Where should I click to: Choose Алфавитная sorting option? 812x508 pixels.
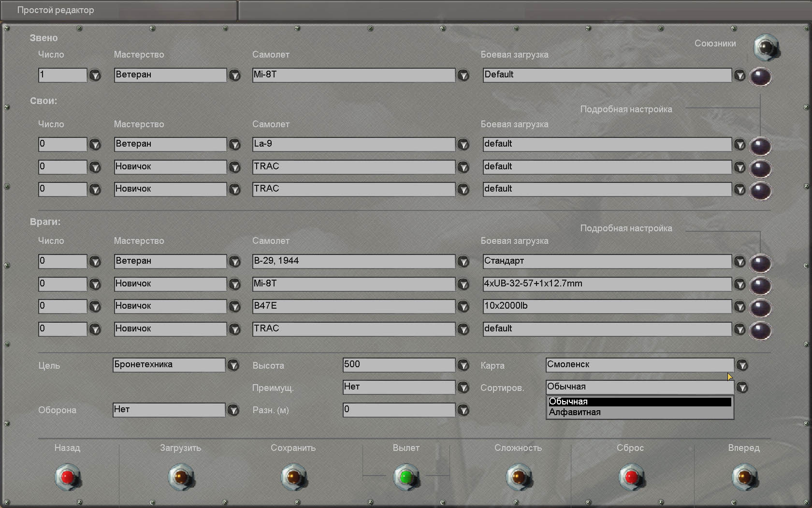click(639, 412)
